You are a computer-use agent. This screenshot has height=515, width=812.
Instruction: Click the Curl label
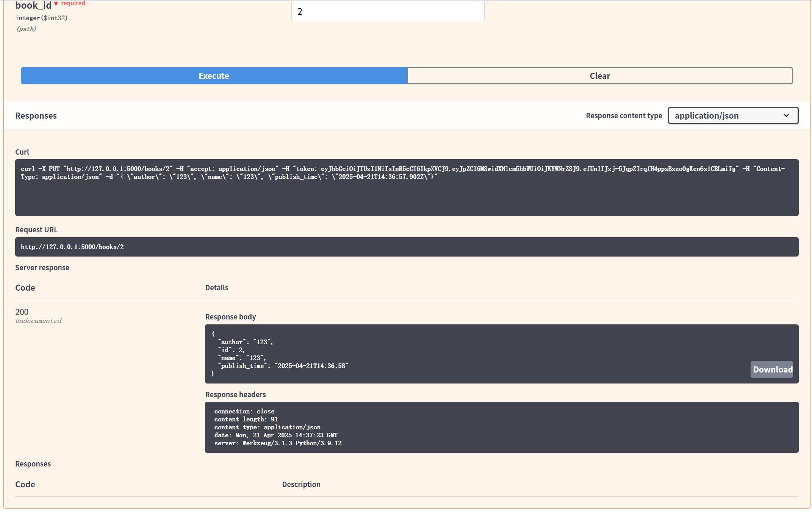(x=22, y=152)
